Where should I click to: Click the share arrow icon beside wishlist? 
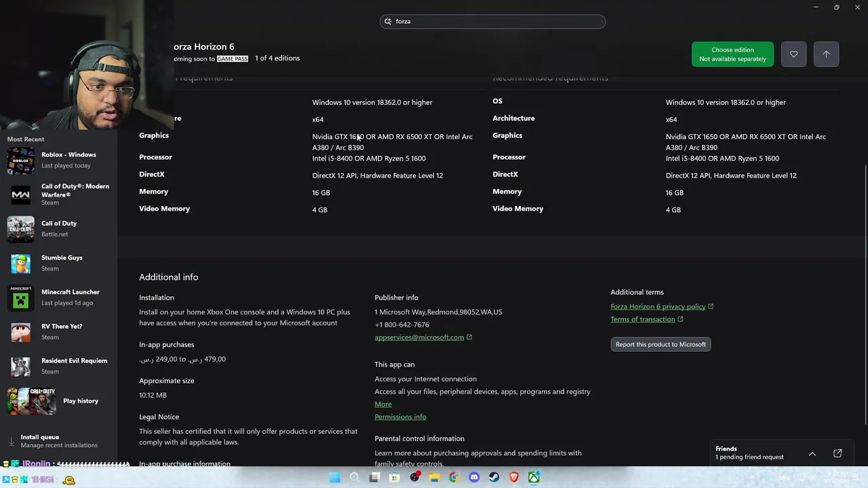pyautogui.click(x=826, y=54)
